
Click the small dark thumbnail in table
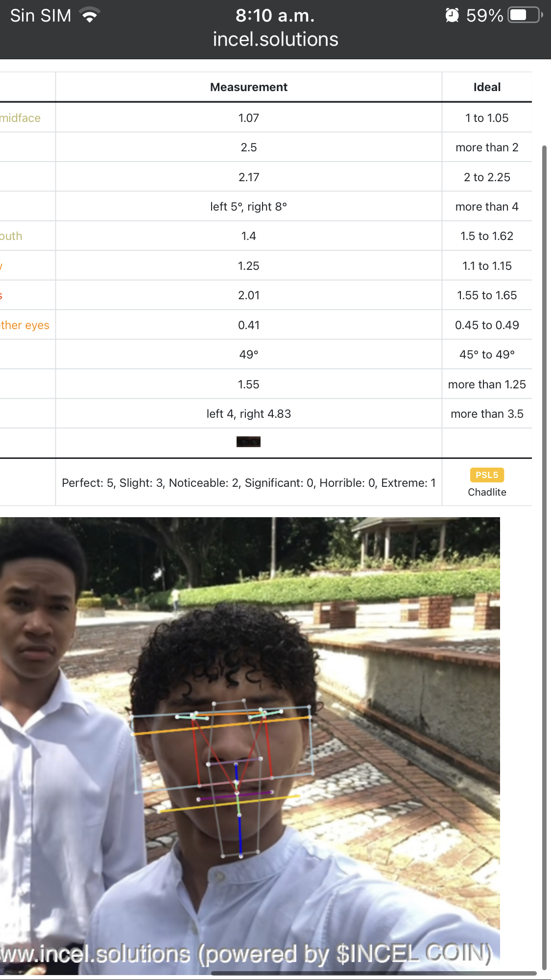248,442
